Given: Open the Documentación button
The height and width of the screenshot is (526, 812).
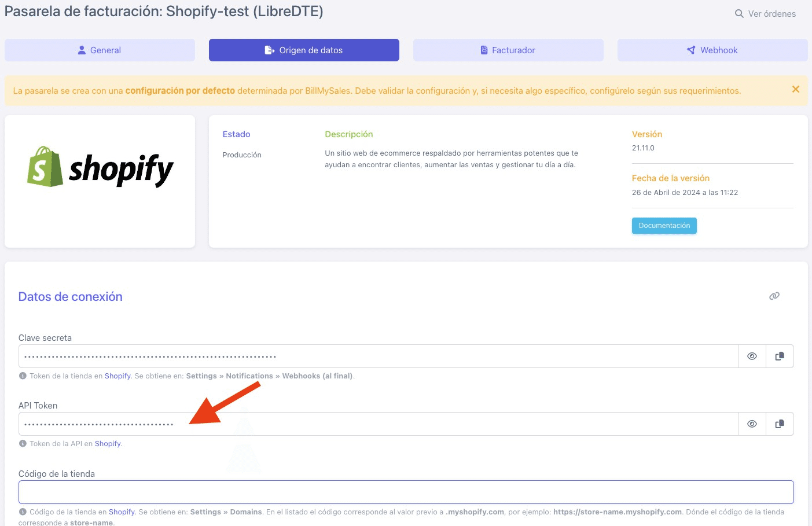Looking at the screenshot, I should pyautogui.click(x=664, y=226).
